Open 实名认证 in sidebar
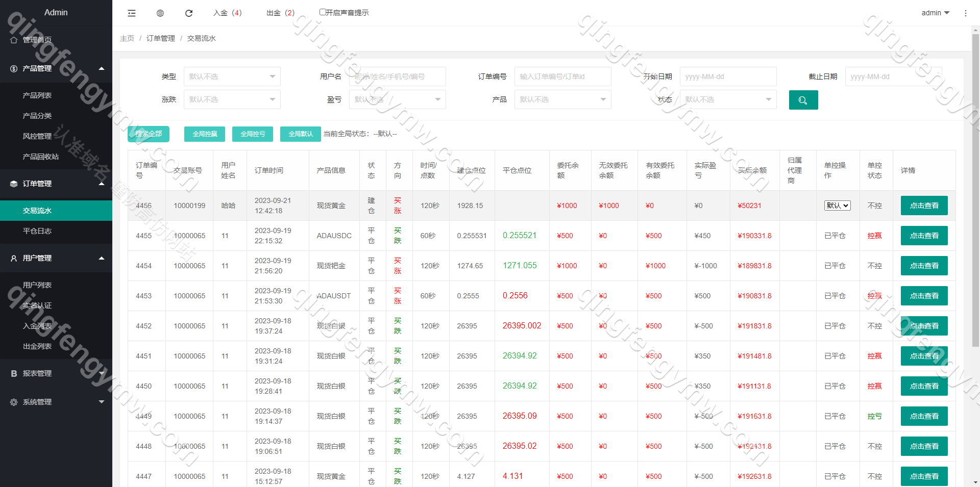This screenshot has height=487, width=980. tap(56, 305)
